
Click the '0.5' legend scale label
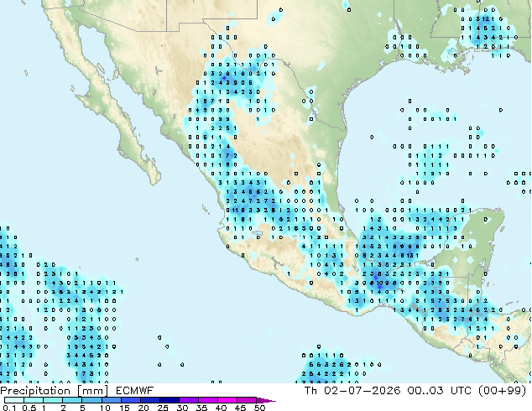tap(29, 408)
